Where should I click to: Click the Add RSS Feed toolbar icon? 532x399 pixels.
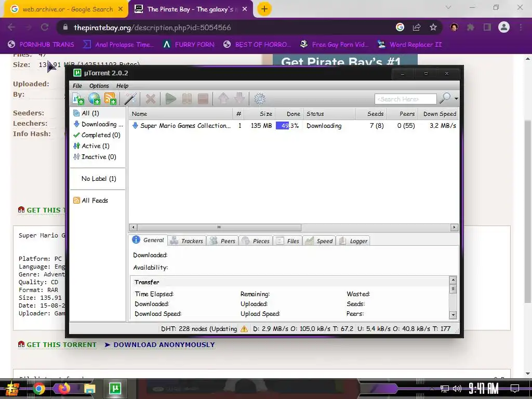tap(110, 99)
